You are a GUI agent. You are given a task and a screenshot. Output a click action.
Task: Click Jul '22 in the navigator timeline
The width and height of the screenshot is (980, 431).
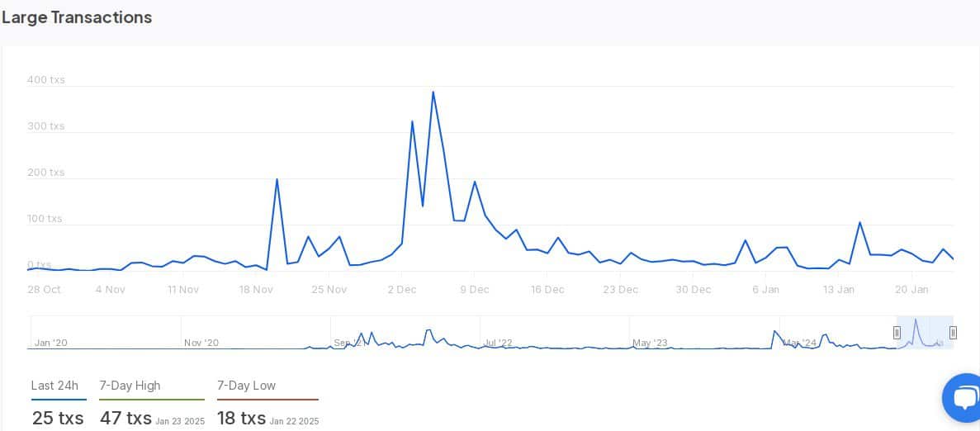[x=498, y=343]
